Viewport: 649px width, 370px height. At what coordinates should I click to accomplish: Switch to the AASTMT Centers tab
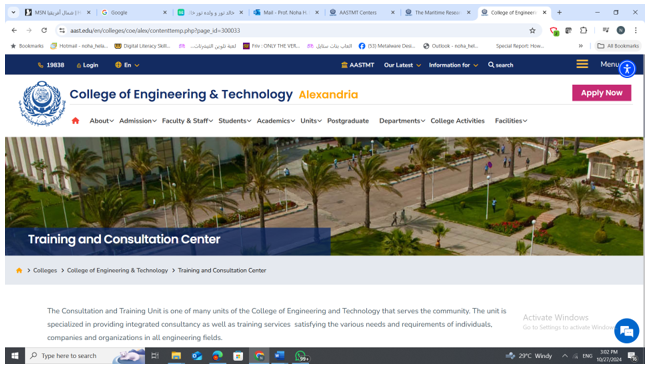click(x=362, y=12)
